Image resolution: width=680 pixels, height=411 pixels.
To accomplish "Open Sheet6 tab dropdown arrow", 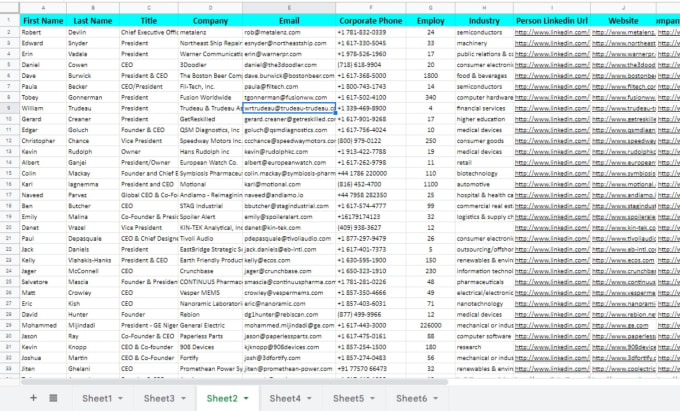I will click(x=435, y=398).
